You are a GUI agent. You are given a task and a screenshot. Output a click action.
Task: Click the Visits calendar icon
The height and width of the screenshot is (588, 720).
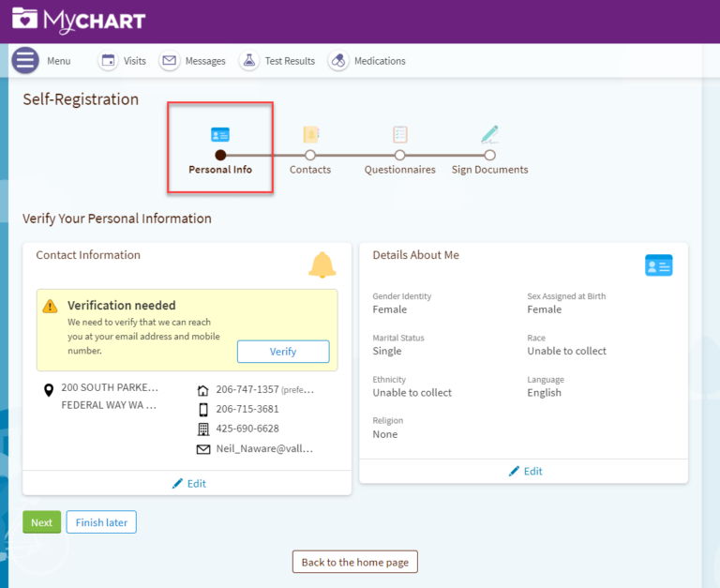click(109, 61)
